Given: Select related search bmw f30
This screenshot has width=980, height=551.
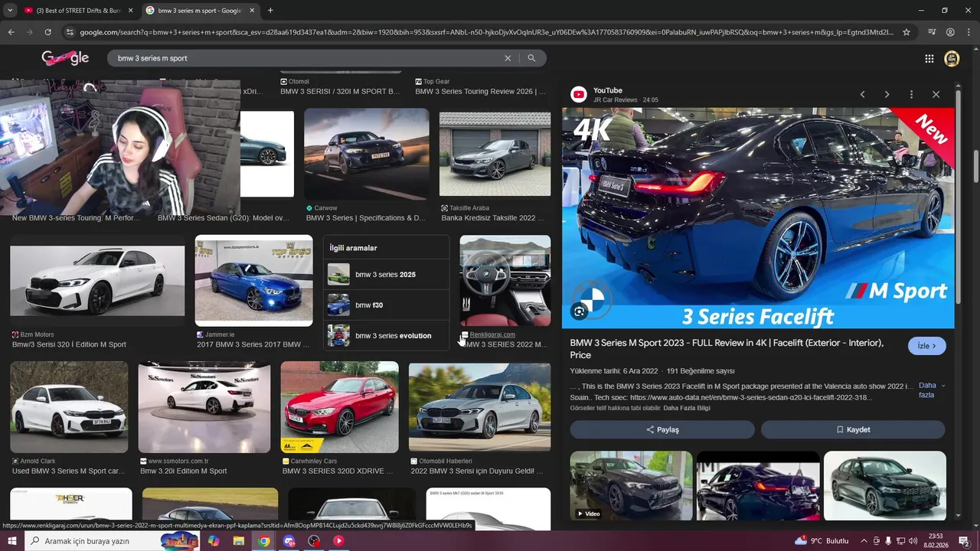Looking at the screenshot, I should tap(387, 305).
